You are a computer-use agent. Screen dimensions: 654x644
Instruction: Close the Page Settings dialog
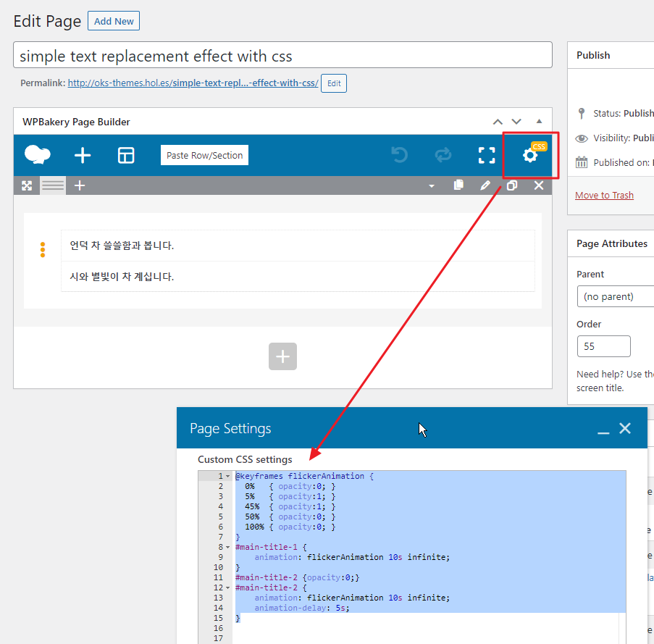(x=625, y=428)
